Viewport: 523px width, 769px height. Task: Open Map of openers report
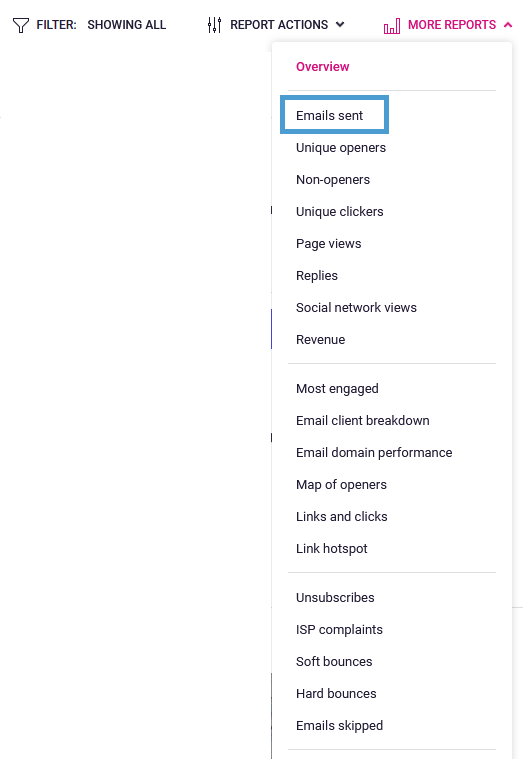pyautogui.click(x=341, y=485)
